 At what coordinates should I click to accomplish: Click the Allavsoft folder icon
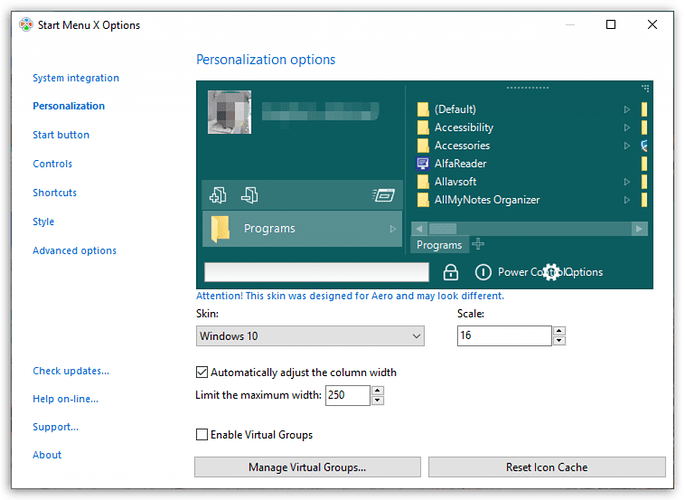pos(422,182)
